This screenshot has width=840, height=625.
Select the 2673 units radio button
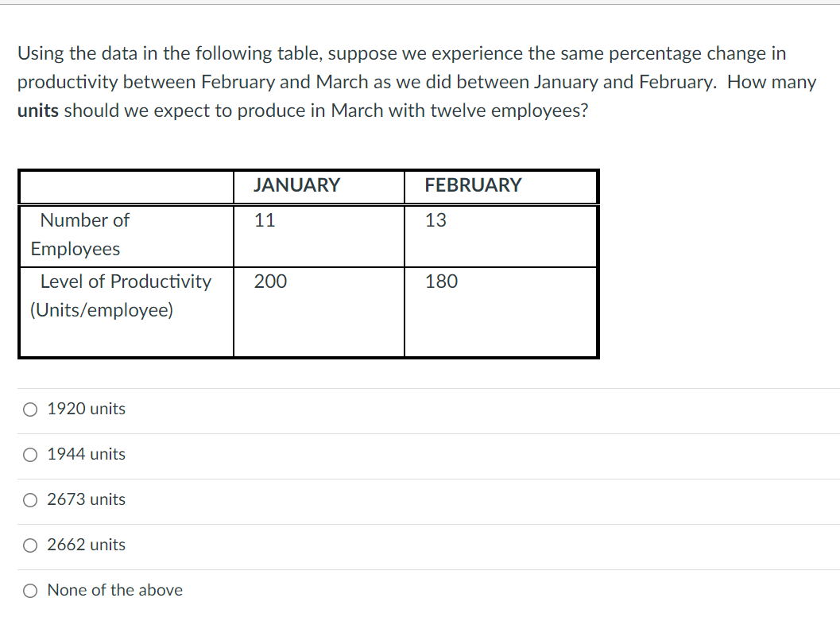coord(29,499)
